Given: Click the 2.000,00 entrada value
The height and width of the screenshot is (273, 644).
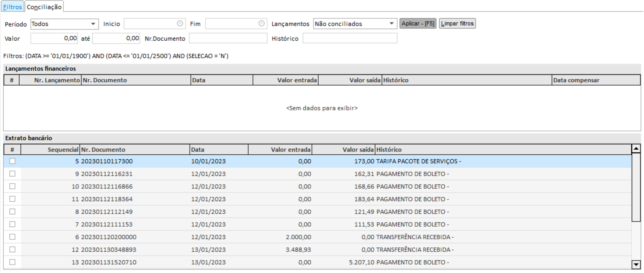Looking at the screenshot, I should 298,237.
